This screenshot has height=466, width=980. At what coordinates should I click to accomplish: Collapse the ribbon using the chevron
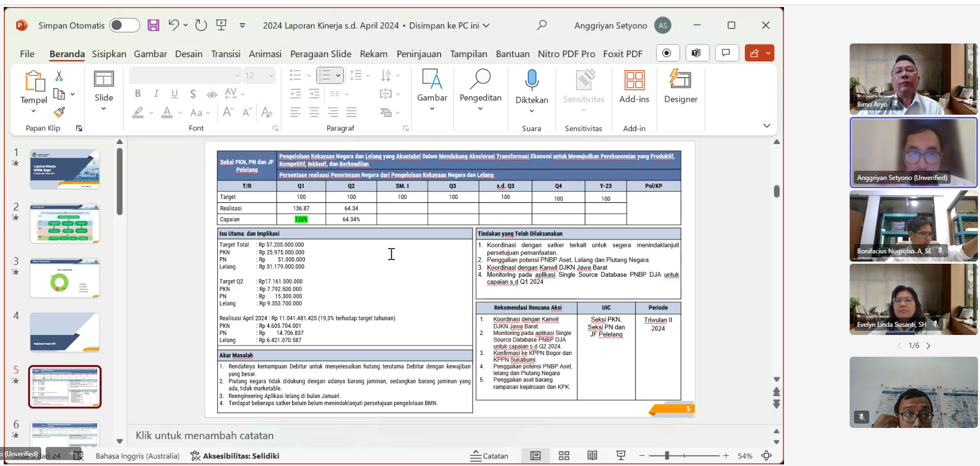(x=767, y=126)
